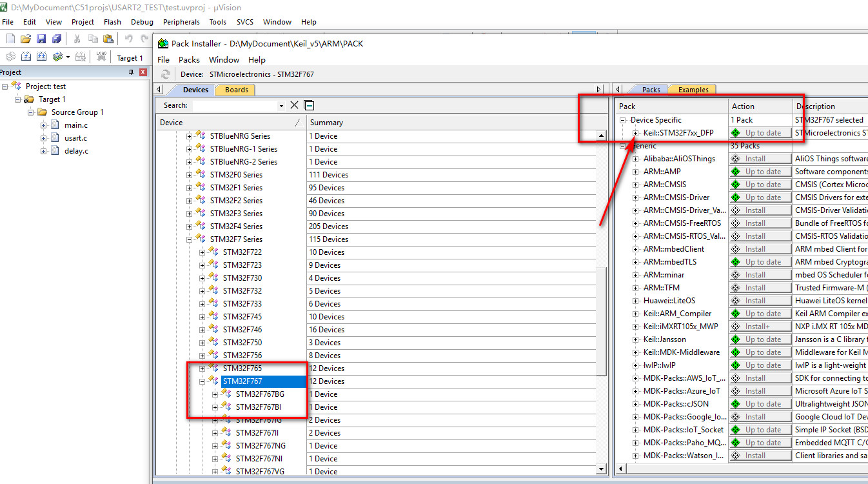Collapse the Project: test tree node
Viewport: 868px width, 484px height.
tap(5, 86)
